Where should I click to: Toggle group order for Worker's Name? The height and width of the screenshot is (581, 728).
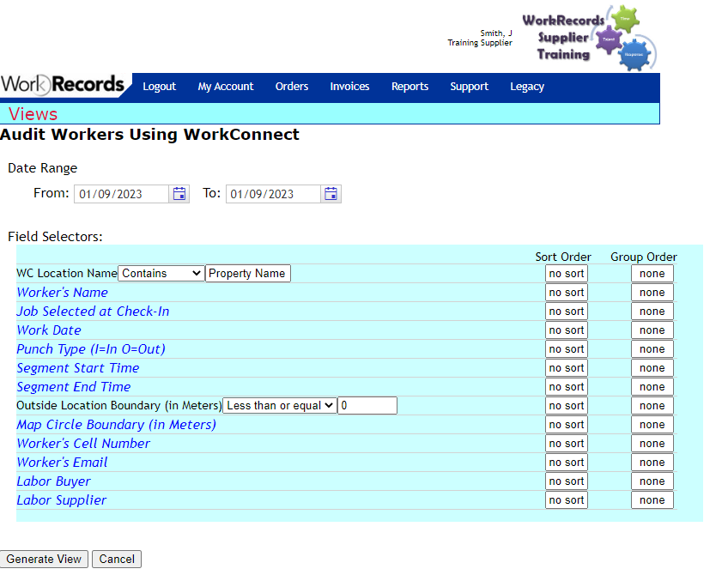tap(652, 293)
